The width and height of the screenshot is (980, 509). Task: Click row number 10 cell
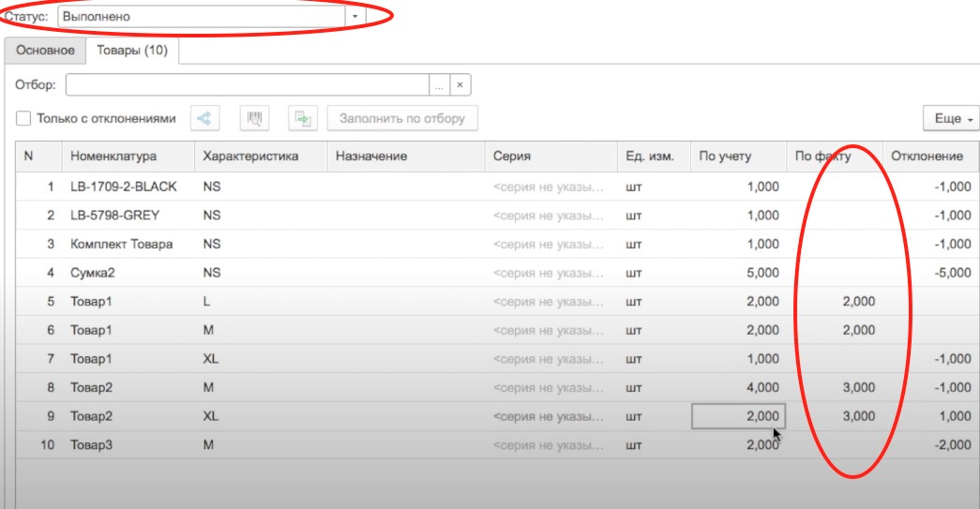[38, 445]
